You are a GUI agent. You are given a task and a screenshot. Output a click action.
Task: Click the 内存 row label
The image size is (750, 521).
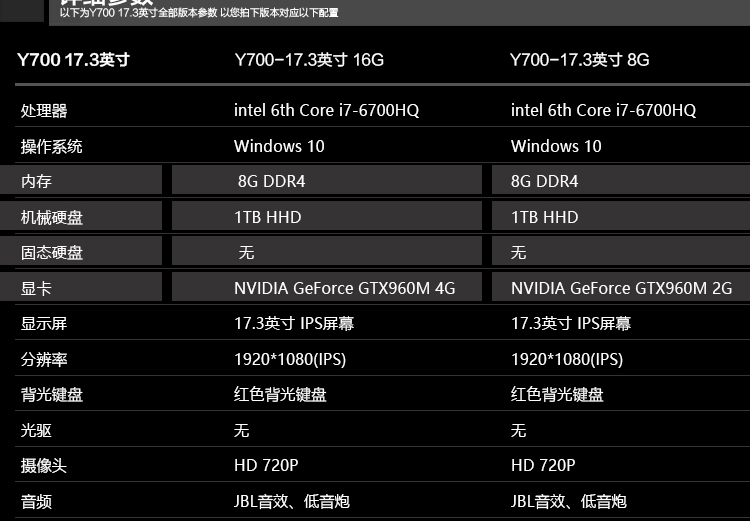coord(36,182)
